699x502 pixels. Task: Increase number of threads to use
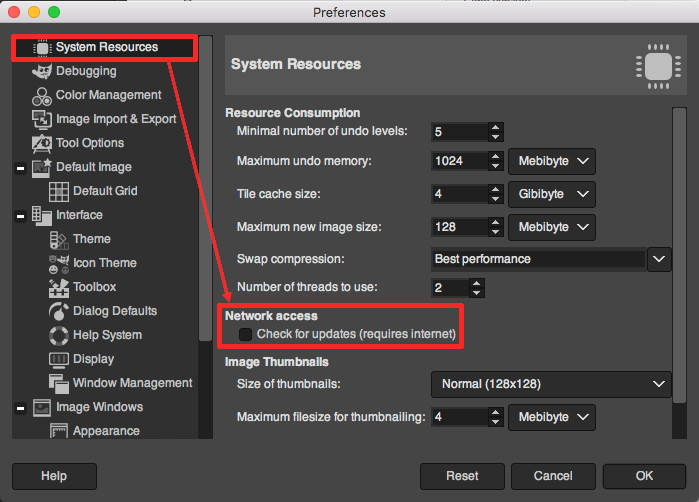pos(477,283)
